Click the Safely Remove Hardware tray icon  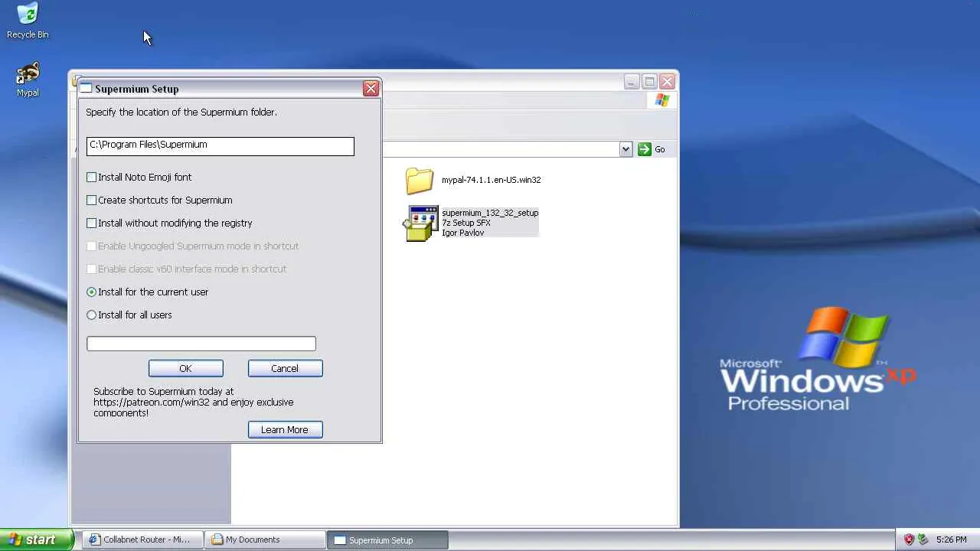tap(923, 540)
